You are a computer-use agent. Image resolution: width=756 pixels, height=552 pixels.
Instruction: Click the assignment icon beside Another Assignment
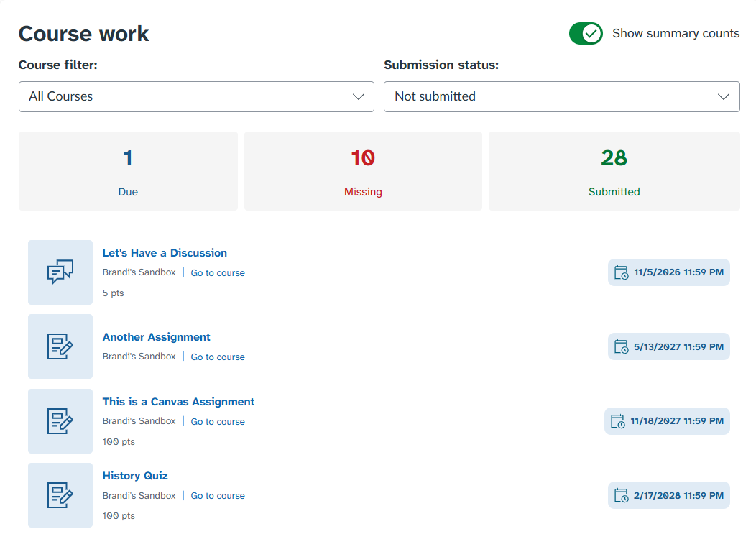click(60, 346)
